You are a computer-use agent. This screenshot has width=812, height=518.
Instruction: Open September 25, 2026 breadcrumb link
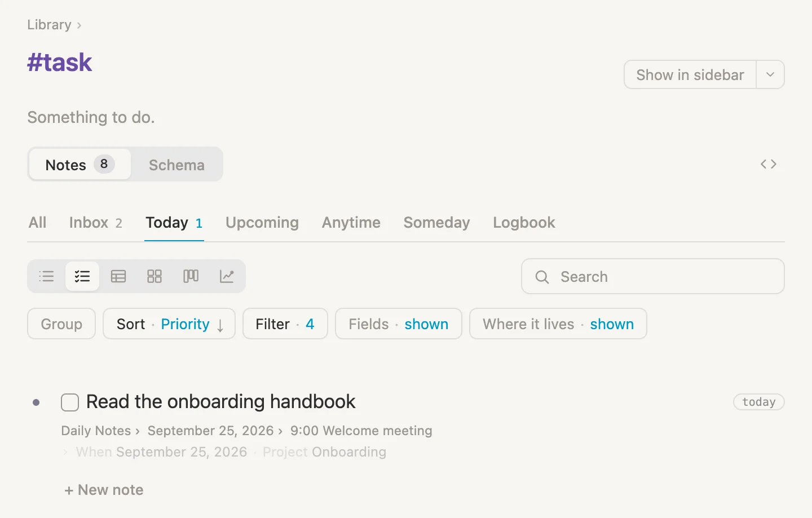(210, 431)
